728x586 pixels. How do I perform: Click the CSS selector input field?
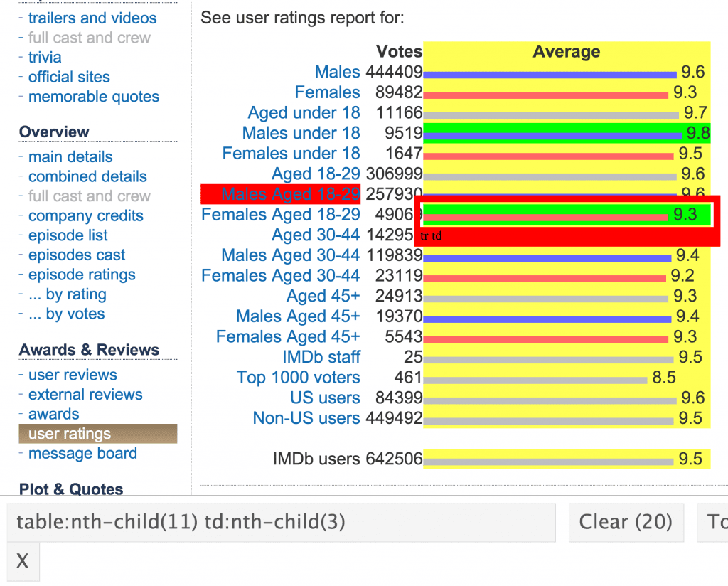(281, 523)
